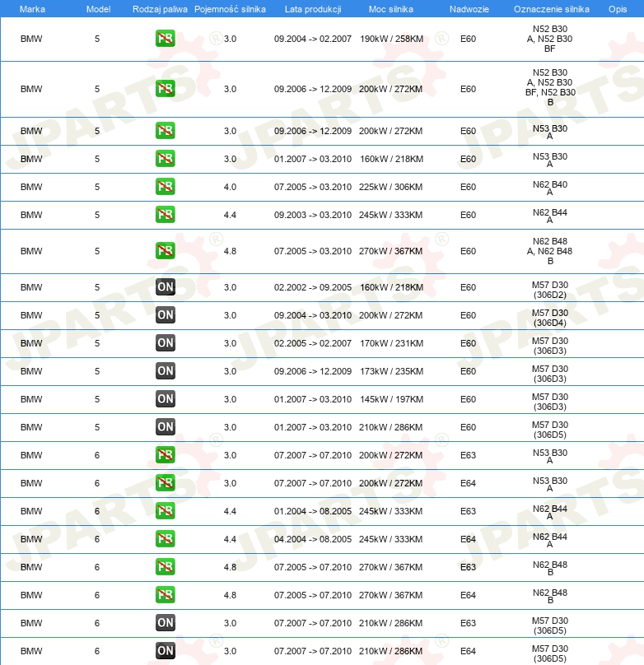Click the 4.0 engine capacity cell
Image resolution: width=644 pixels, height=665 pixels.
click(230, 187)
